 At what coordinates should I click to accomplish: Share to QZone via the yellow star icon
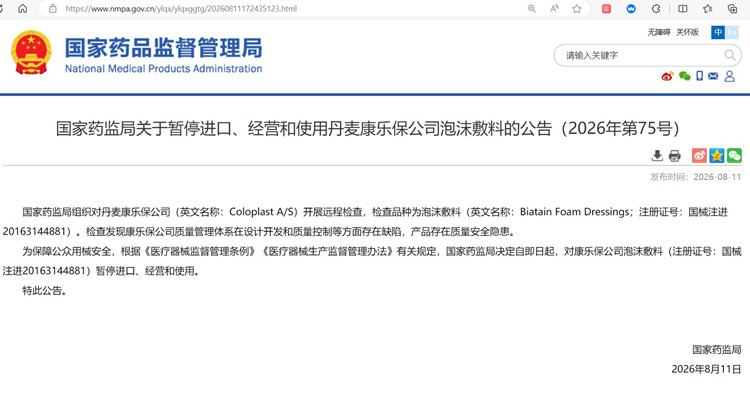point(717,156)
